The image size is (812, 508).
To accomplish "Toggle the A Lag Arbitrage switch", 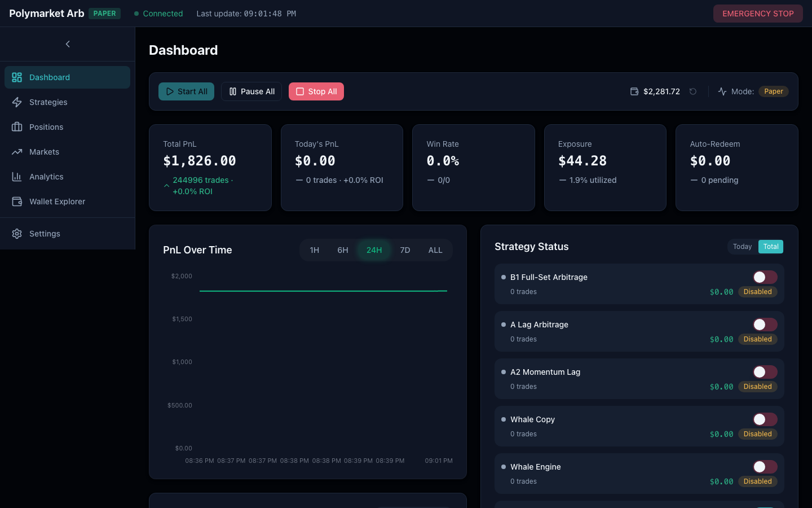I will coord(765,325).
